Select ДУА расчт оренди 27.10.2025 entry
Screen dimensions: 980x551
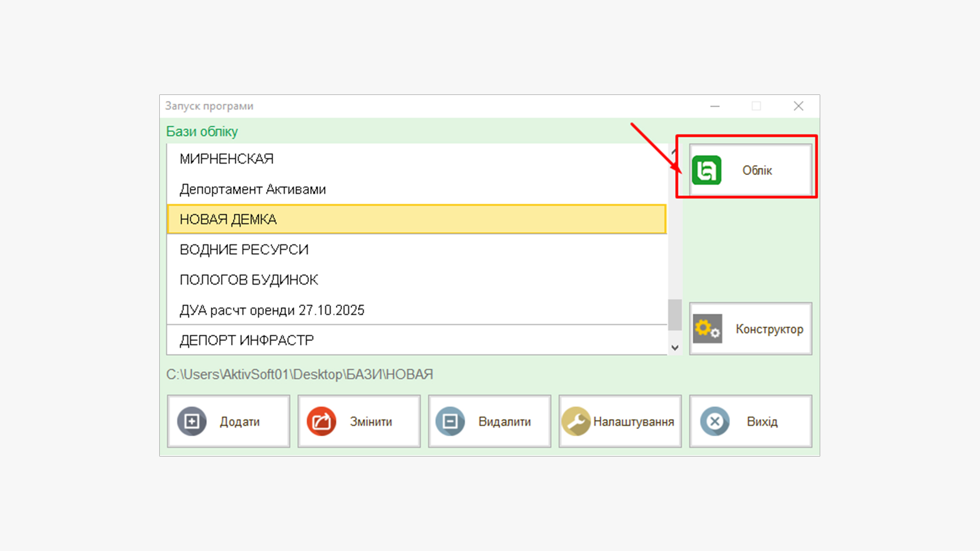(272, 310)
